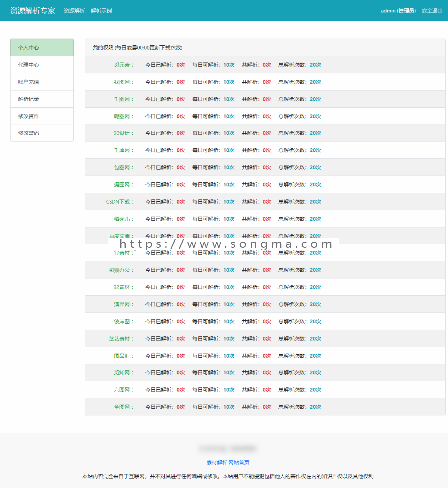Select 个人中心 in the sidebar
This screenshot has width=448, height=488.
tap(42, 48)
